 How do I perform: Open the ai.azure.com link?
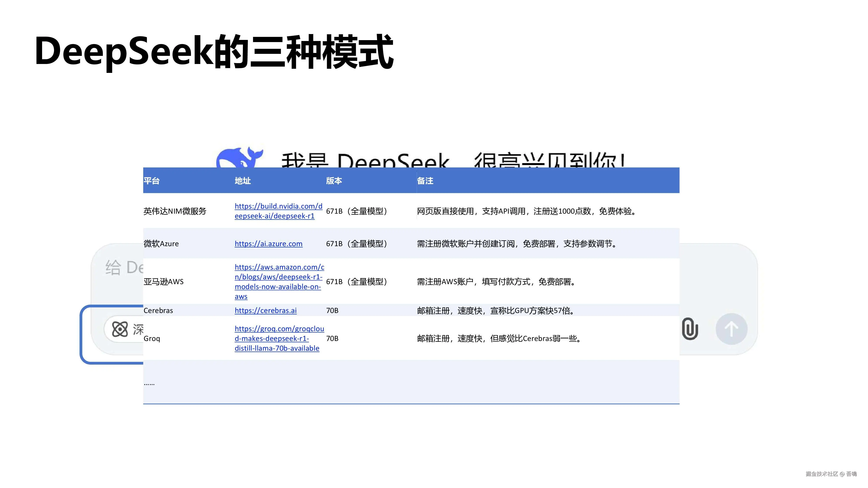[268, 244]
